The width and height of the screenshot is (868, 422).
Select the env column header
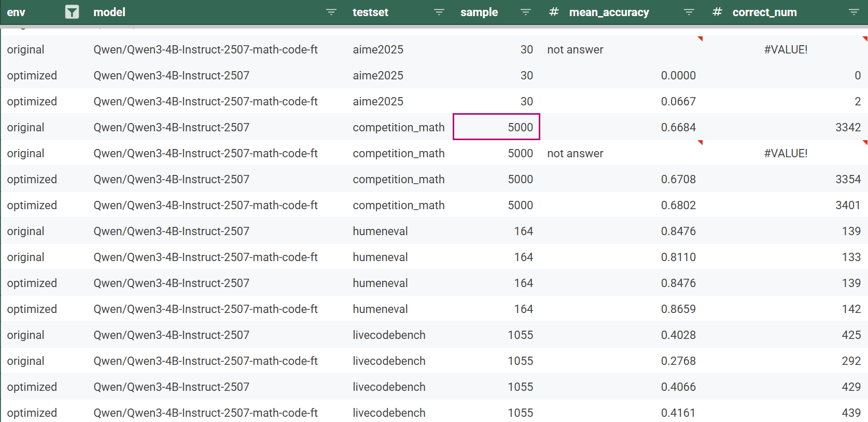[16, 12]
